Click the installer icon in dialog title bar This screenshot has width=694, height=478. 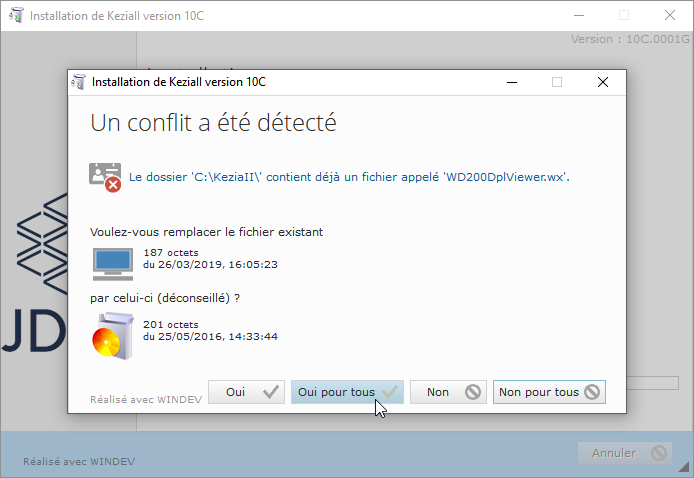[x=79, y=82]
